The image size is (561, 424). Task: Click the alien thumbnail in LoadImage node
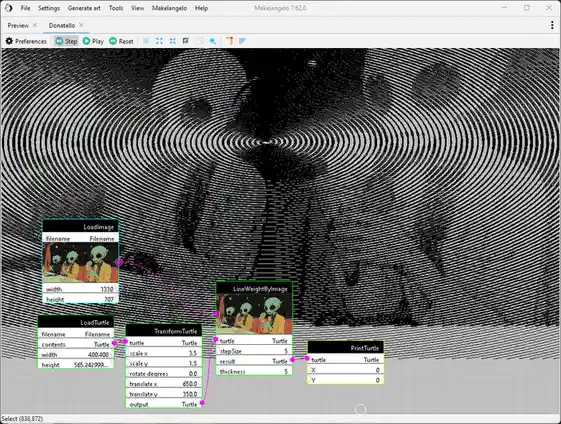click(81, 263)
